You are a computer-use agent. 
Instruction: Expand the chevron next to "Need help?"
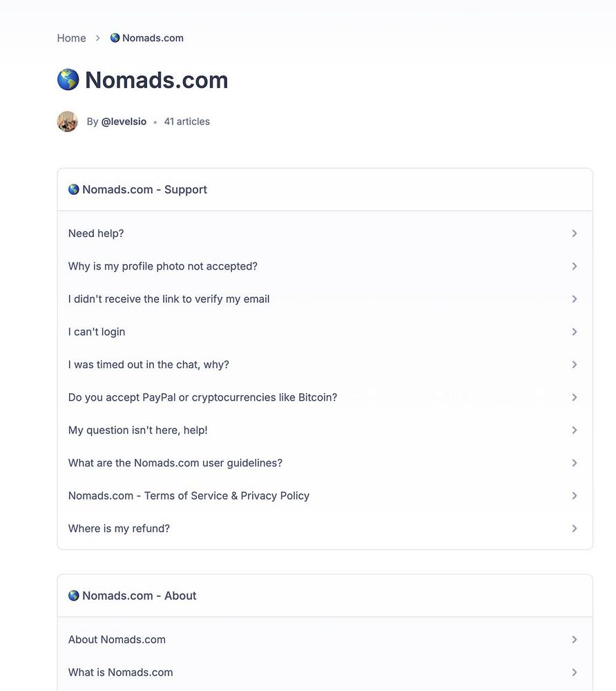(x=574, y=234)
